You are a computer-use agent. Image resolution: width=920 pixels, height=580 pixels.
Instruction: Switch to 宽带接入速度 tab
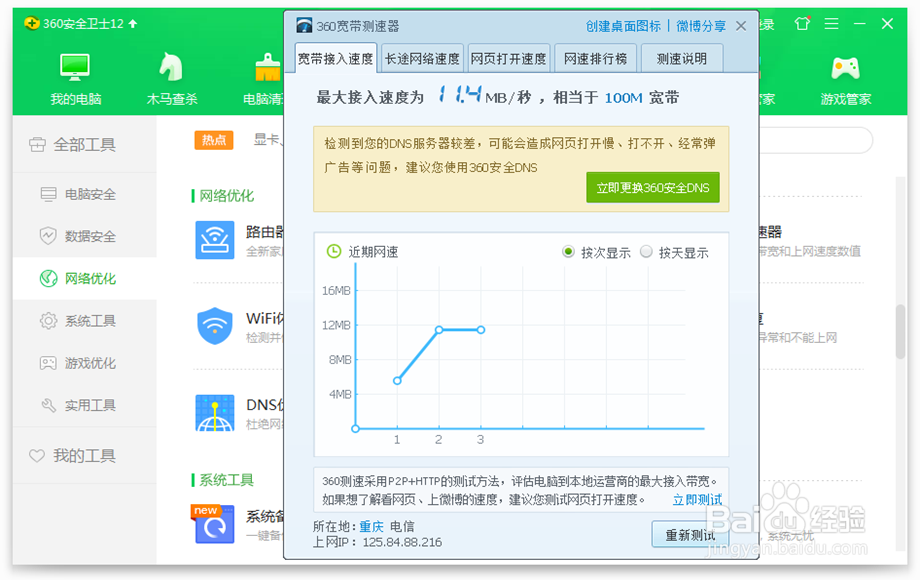tap(335, 59)
